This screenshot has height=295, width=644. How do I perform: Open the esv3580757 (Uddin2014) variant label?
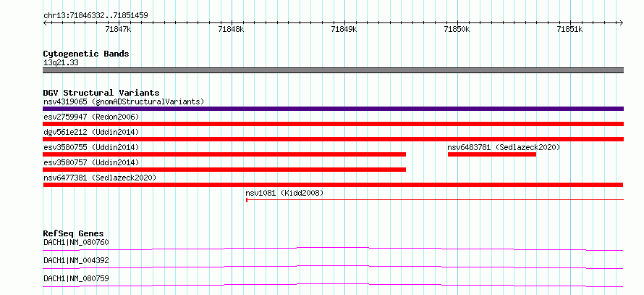(92, 162)
